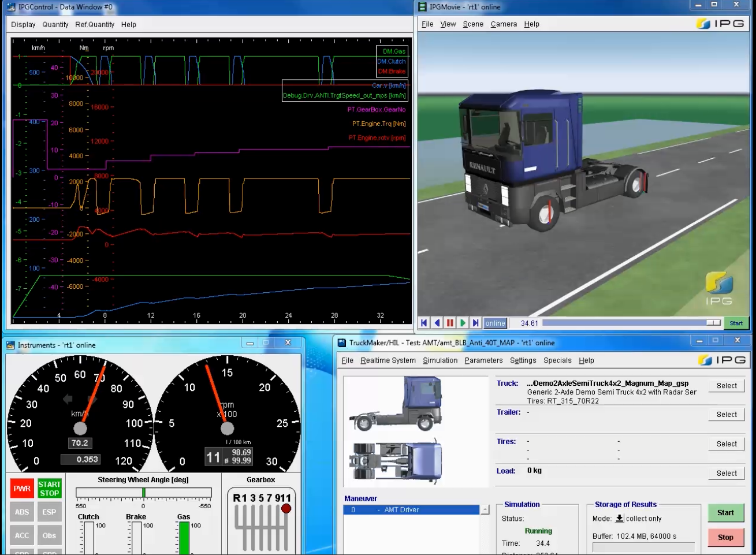Open the Help menu in IPGMovie

coord(532,24)
